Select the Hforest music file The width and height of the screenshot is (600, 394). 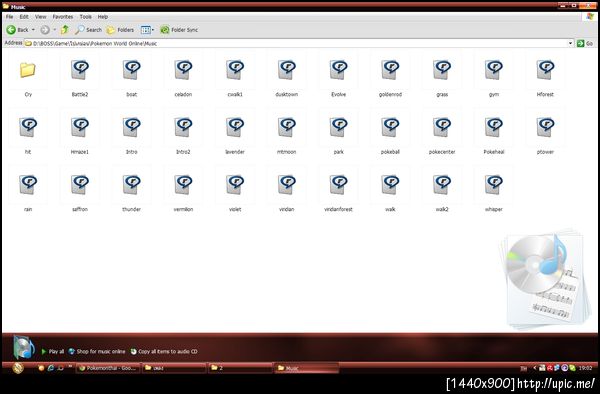(x=545, y=70)
